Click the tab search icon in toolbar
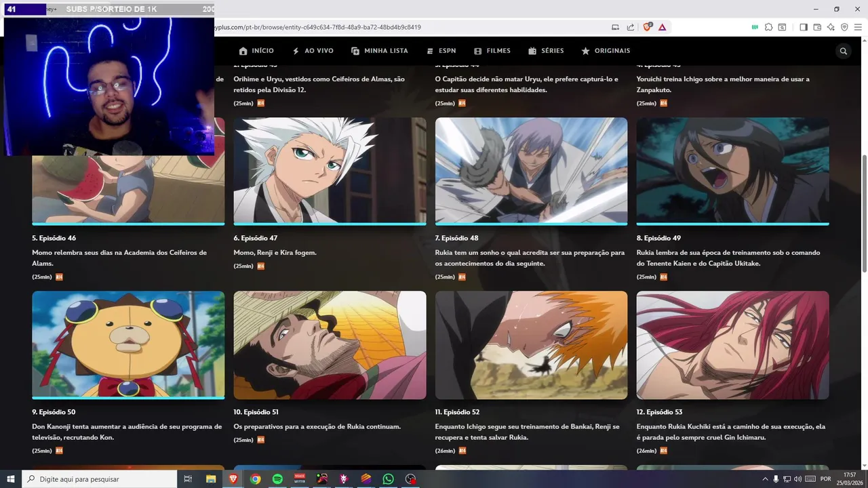Image resolution: width=868 pixels, height=488 pixels. click(x=782, y=27)
